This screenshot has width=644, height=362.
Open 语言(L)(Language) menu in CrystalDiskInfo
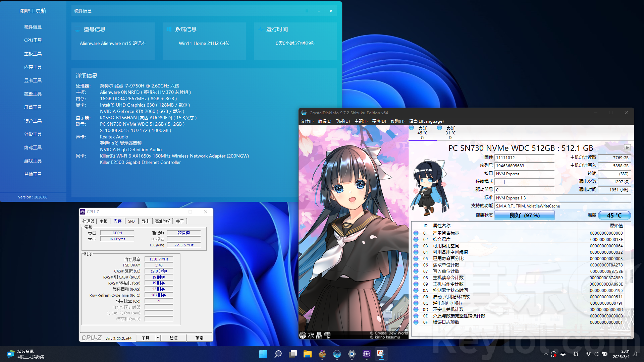(426, 121)
